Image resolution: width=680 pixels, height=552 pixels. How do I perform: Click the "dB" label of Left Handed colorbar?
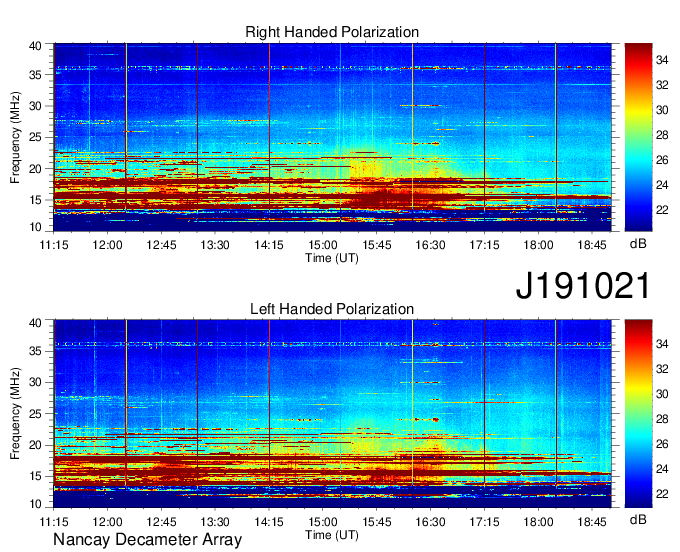tap(638, 519)
